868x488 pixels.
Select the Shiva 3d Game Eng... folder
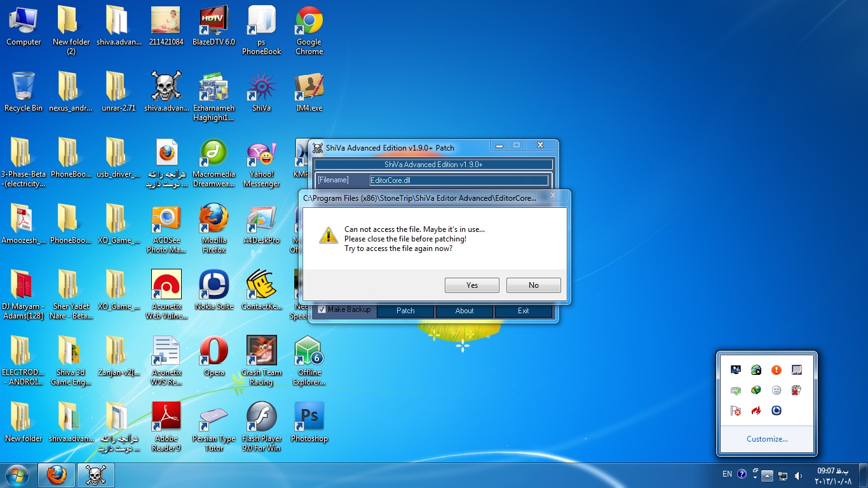coord(71,360)
